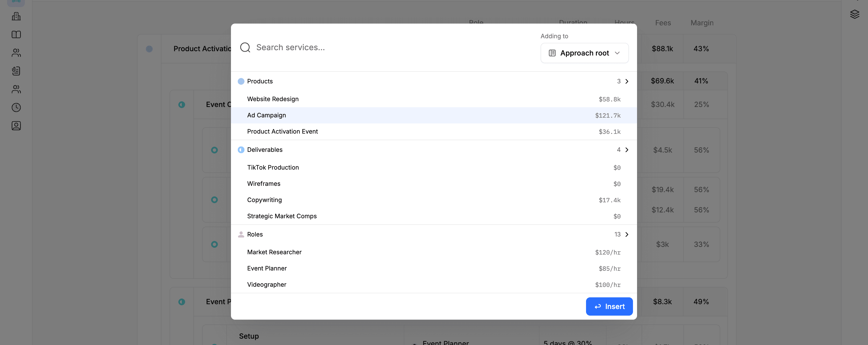Image resolution: width=868 pixels, height=345 pixels.
Task: Expand the Roles category chevron
Action: [627, 234]
